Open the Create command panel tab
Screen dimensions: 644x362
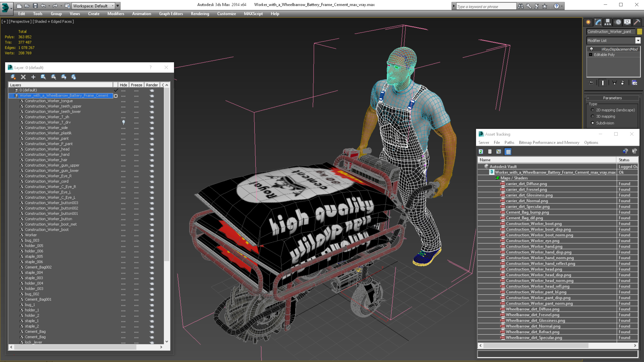click(588, 22)
